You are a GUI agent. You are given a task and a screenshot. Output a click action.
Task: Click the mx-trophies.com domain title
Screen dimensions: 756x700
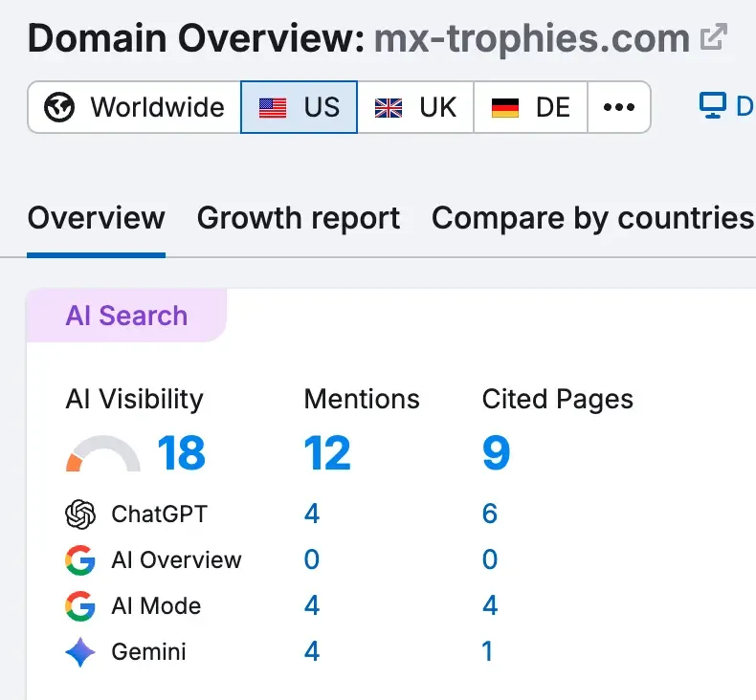tap(532, 38)
